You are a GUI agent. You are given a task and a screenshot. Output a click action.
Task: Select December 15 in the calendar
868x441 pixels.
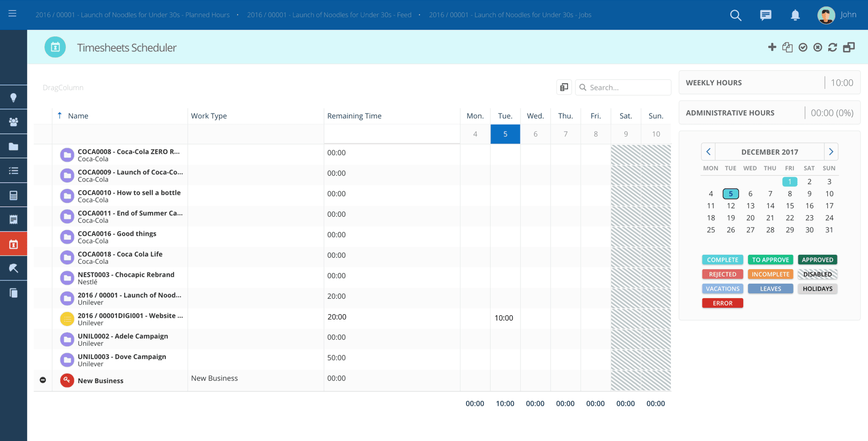coord(790,206)
